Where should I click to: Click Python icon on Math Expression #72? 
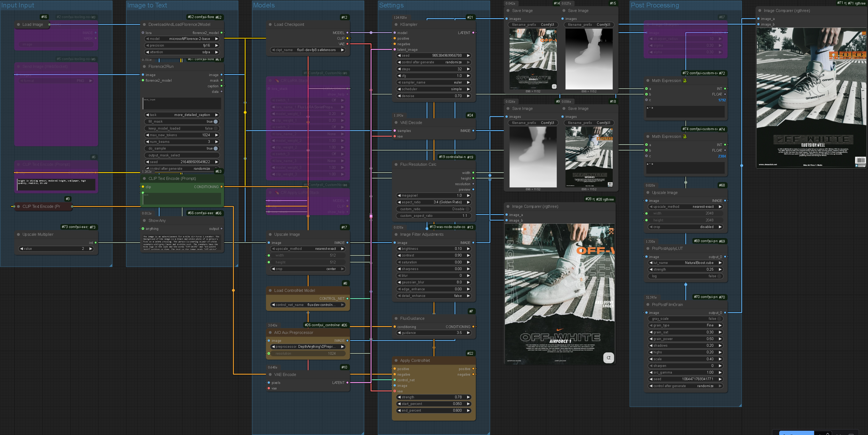[x=685, y=81]
